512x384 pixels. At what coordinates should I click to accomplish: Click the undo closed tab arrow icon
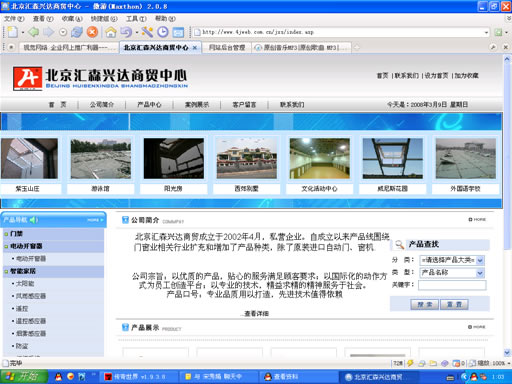tap(126, 32)
